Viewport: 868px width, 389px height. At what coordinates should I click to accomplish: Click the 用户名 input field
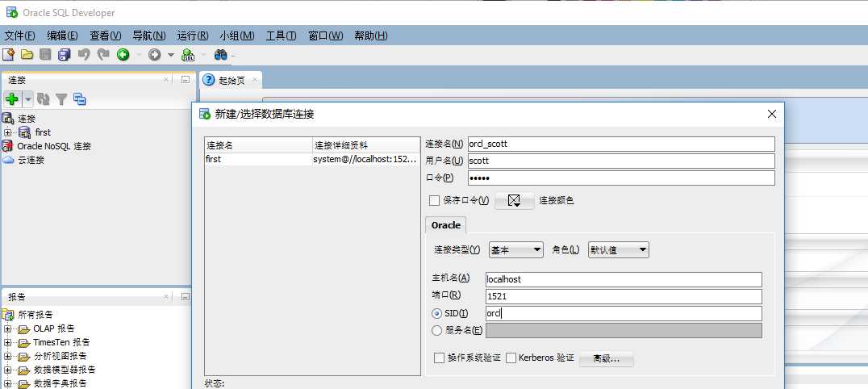pyautogui.click(x=621, y=161)
